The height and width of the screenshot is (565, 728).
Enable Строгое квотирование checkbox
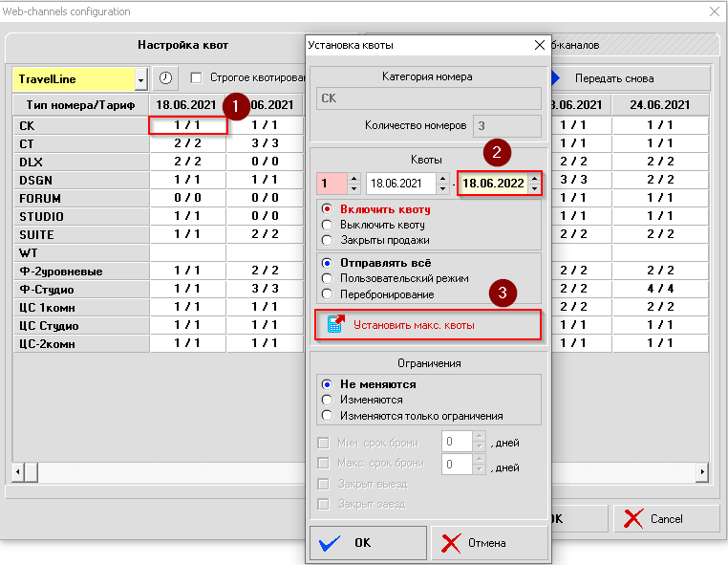click(x=196, y=78)
